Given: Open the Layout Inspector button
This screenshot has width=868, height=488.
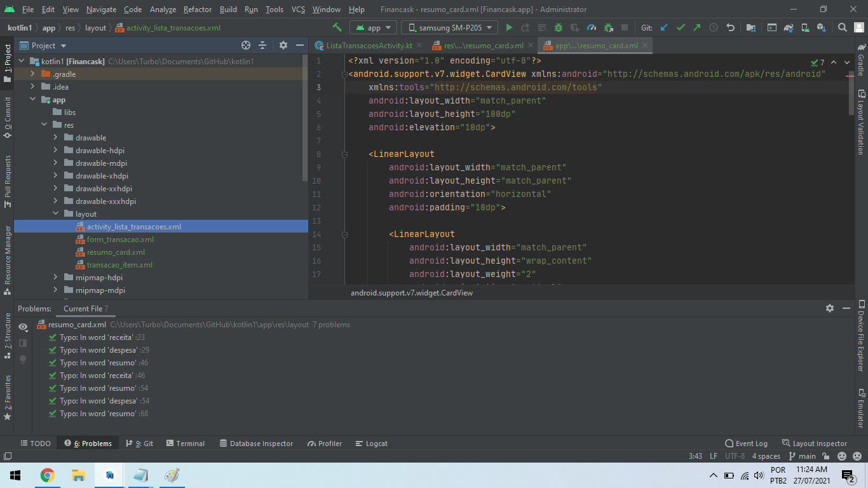Looking at the screenshot, I should [815, 444].
